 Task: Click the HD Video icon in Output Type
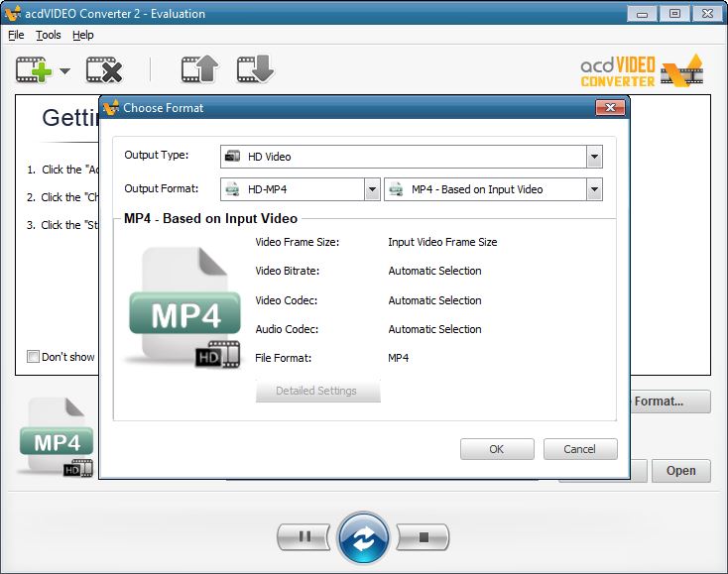(x=232, y=157)
